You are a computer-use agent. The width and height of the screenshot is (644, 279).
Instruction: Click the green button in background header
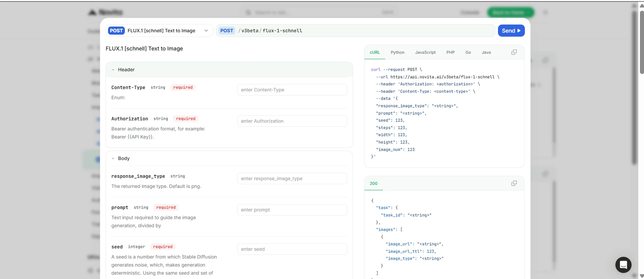point(510,12)
